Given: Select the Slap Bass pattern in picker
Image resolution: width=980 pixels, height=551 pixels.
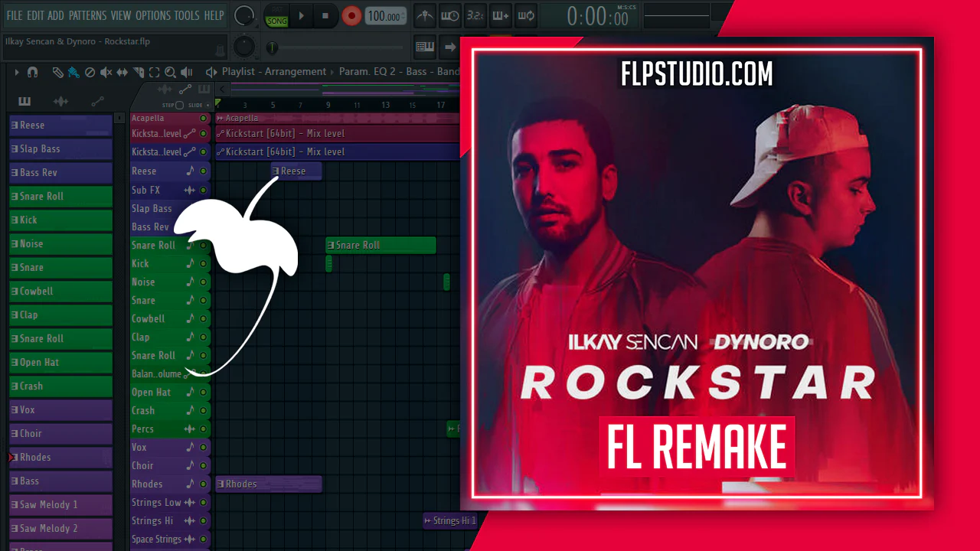Looking at the screenshot, I should click(60, 149).
